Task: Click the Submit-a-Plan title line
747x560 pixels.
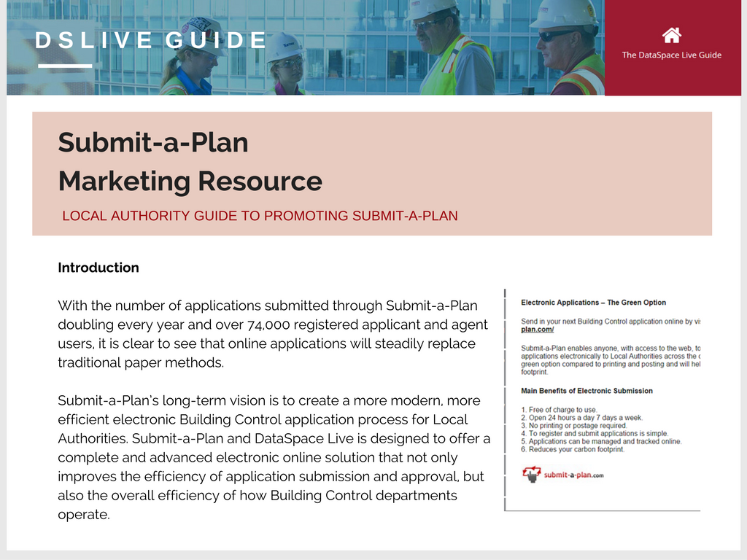Action: [x=153, y=142]
